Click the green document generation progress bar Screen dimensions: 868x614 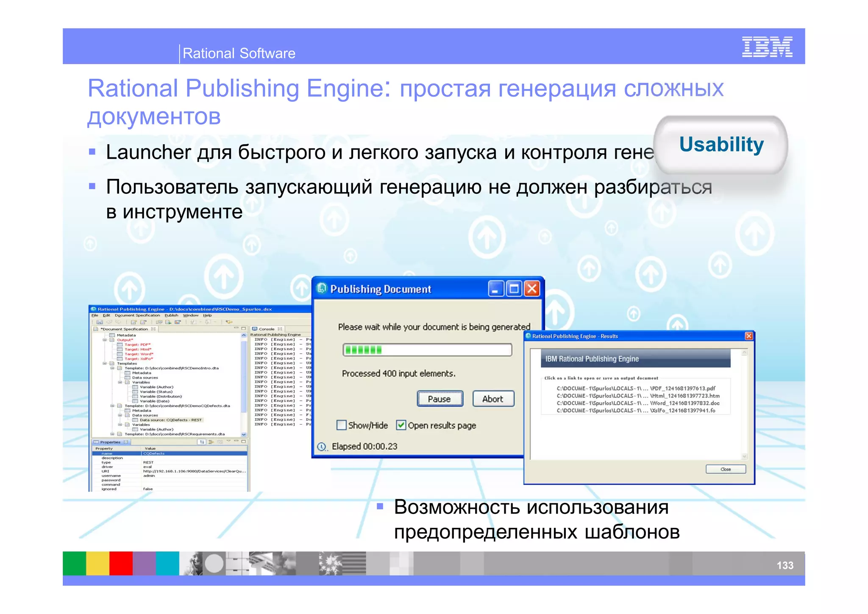click(x=427, y=350)
